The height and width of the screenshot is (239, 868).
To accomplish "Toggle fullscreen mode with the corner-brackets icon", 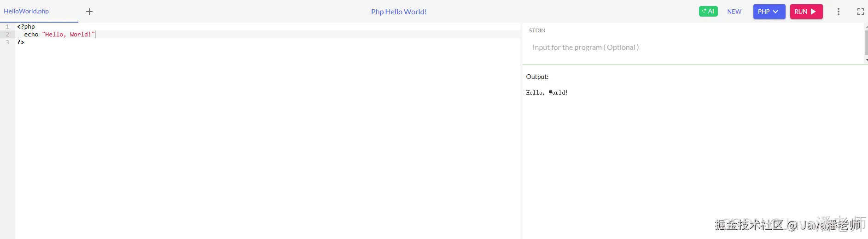I will [860, 12].
